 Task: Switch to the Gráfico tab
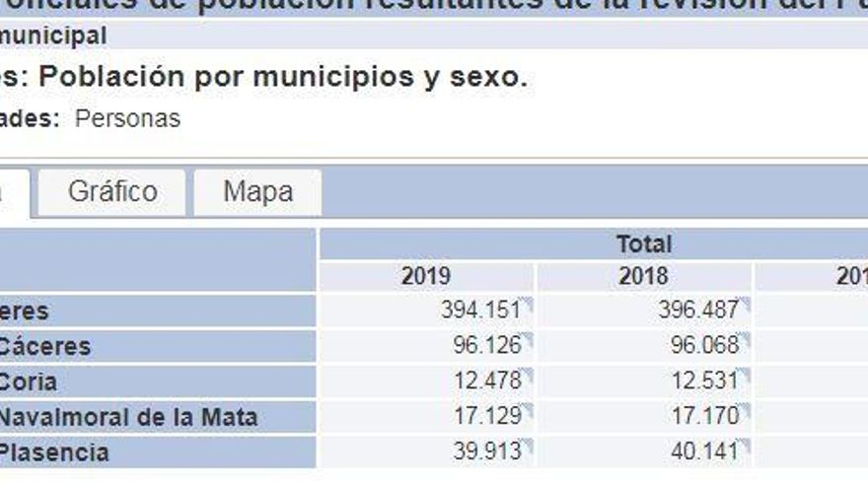[112, 191]
